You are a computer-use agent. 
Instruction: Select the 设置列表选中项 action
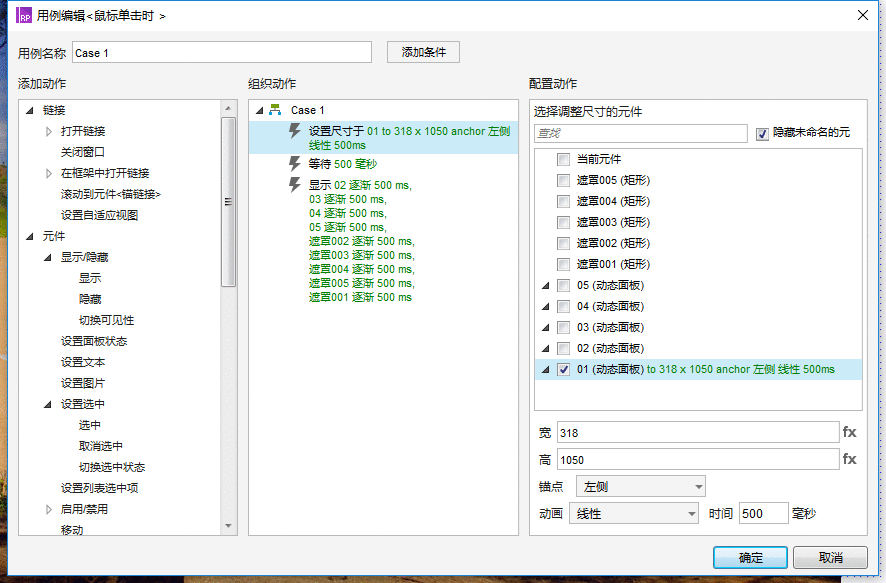tap(99, 488)
